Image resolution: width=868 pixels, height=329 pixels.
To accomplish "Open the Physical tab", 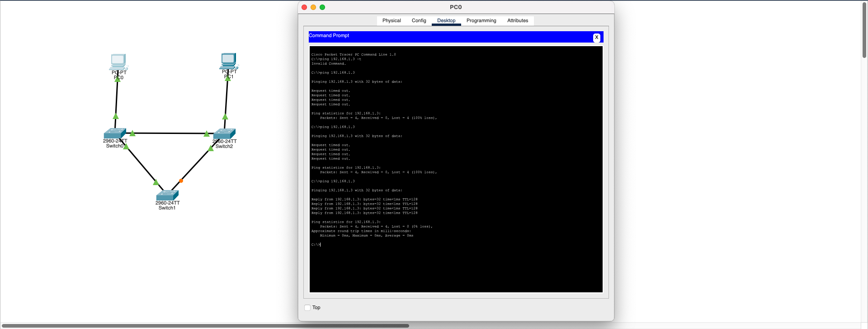I will click(x=392, y=21).
